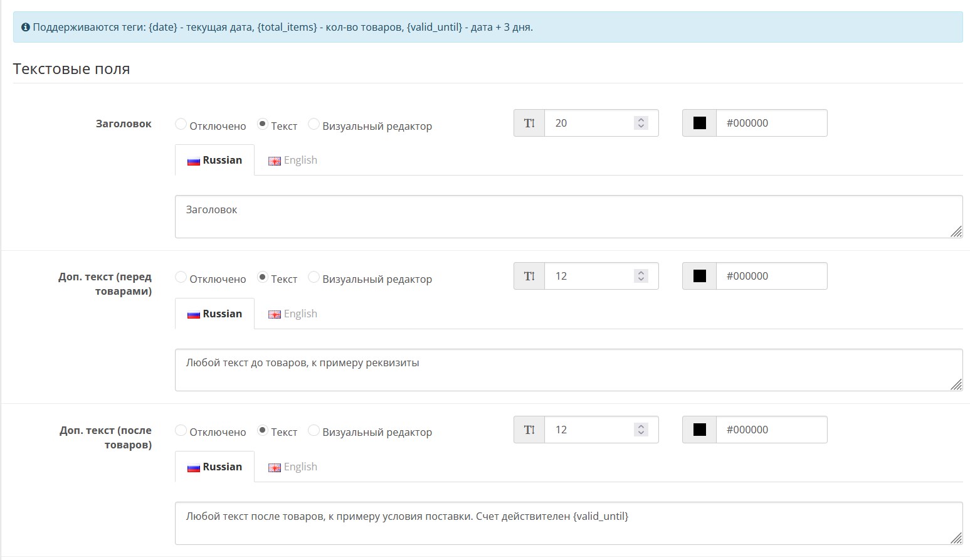Screen dimensions: 970x560
Task: Click resize handle of the {valid_until} textarea
Action: click(x=956, y=537)
